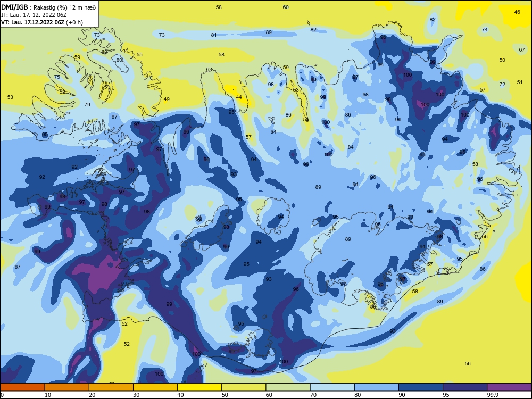Click the indigo 95–99.9 legend swatch
The height and width of the screenshot is (399, 532).
[465, 387]
